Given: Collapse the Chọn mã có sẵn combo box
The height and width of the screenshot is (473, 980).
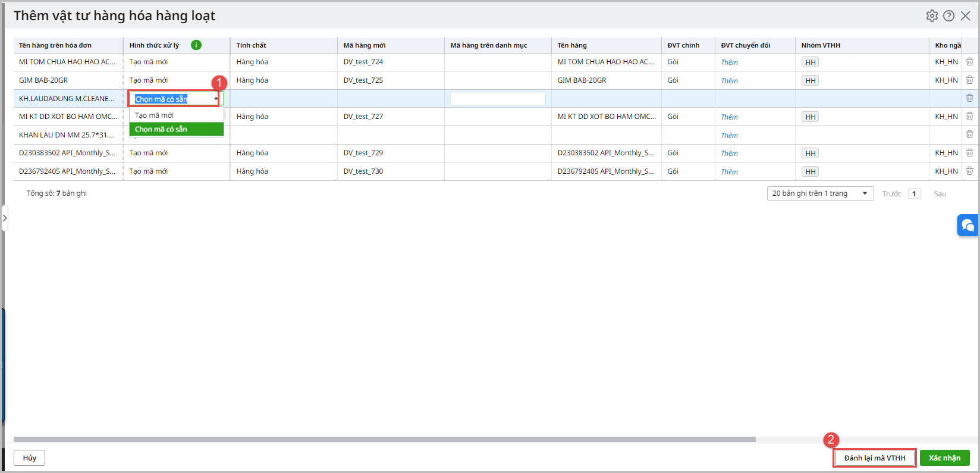Looking at the screenshot, I should pyautogui.click(x=215, y=99).
